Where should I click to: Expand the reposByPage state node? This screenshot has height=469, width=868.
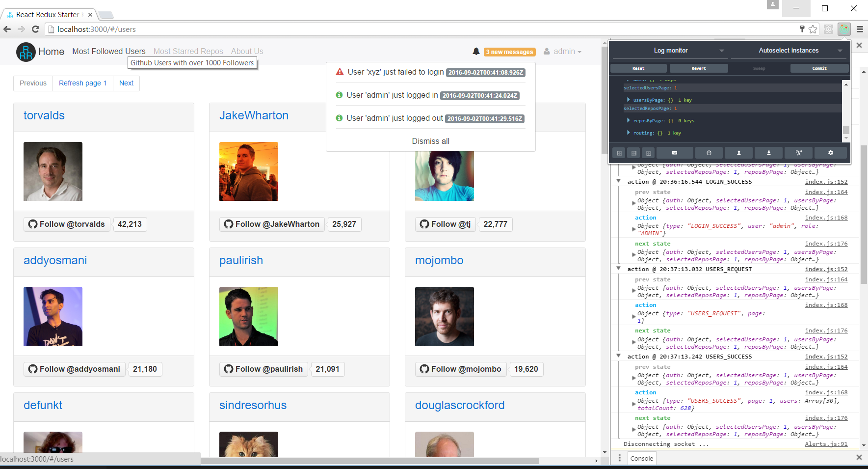[x=629, y=120]
